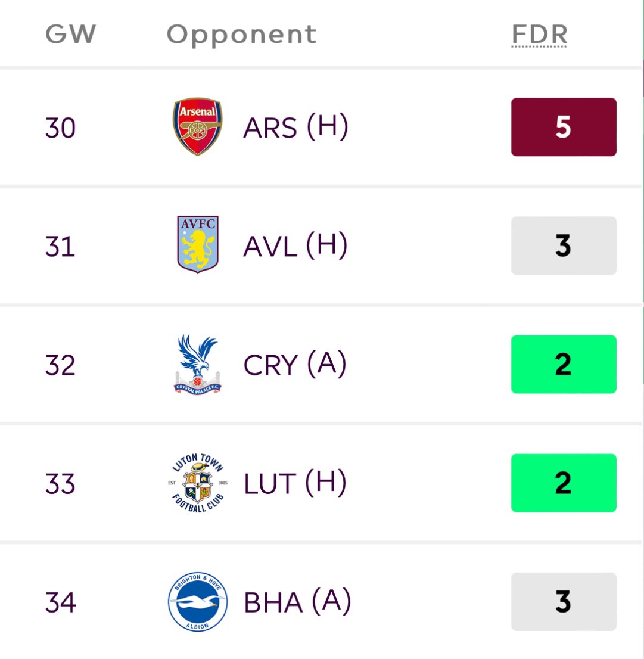This screenshot has width=644, height=659.
Task: Click the Arsenal club crest
Action: pos(197,126)
